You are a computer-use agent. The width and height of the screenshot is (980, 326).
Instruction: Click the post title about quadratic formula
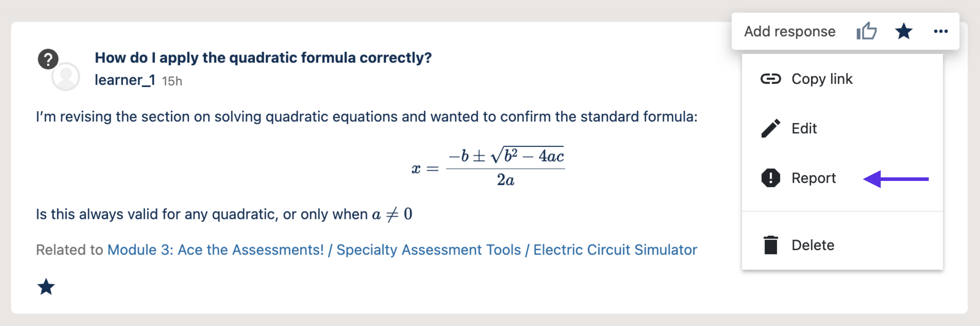263,57
